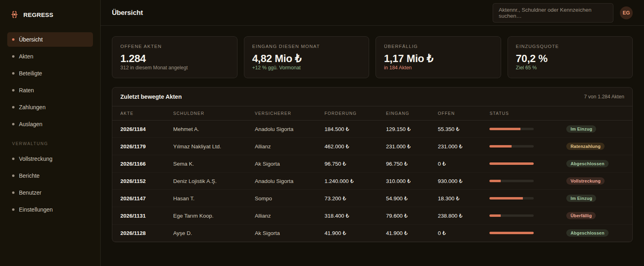Open case 2026/1131

[133, 216]
